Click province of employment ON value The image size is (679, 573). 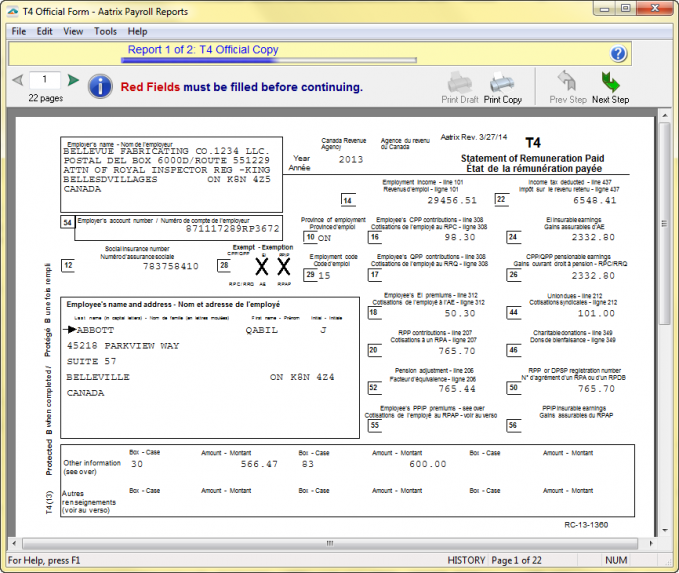[324, 238]
